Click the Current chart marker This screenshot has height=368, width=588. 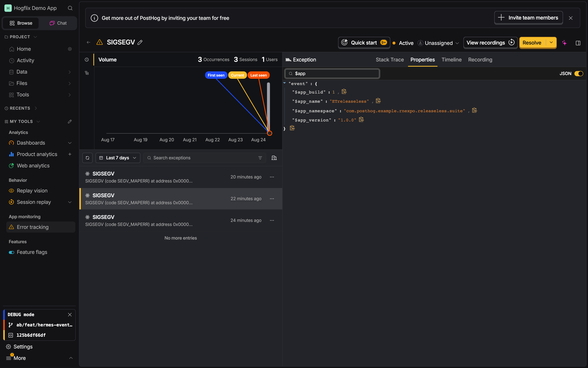[x=237, y=75]
